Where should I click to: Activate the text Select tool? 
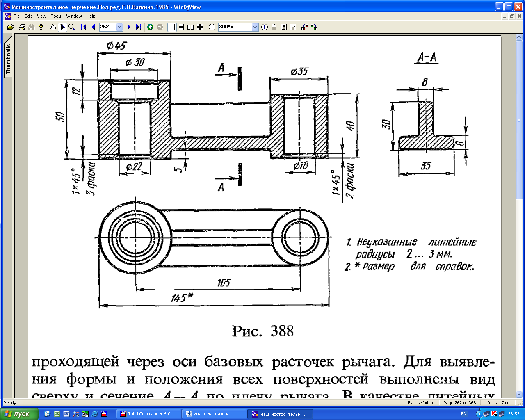tap(62, 27)
